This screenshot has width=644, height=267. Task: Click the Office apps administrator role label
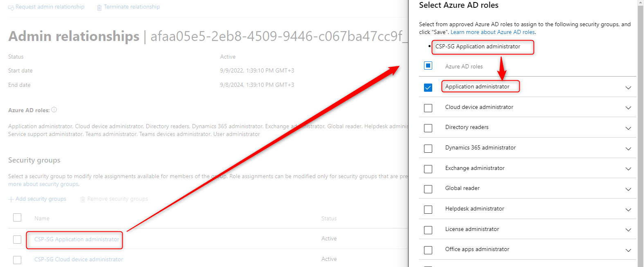[477, 249]
